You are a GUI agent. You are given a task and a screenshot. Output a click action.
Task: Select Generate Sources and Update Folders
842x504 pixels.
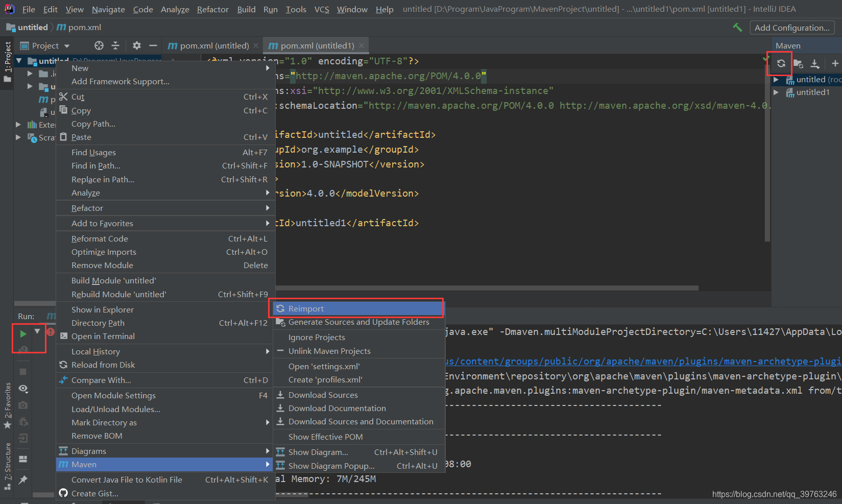[x=359, y=322]
